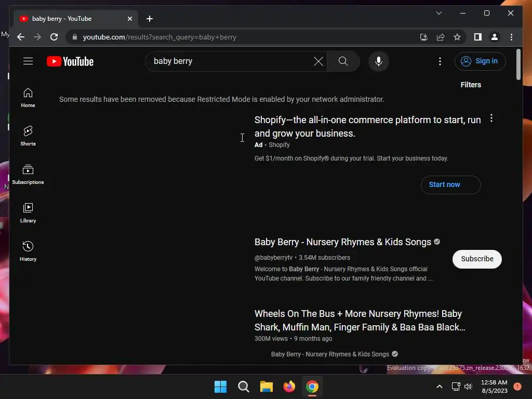This screenshot has height=399, width=532.
Task: Click the Chrome taskbar icon
Action: click(x=312, y=387)
